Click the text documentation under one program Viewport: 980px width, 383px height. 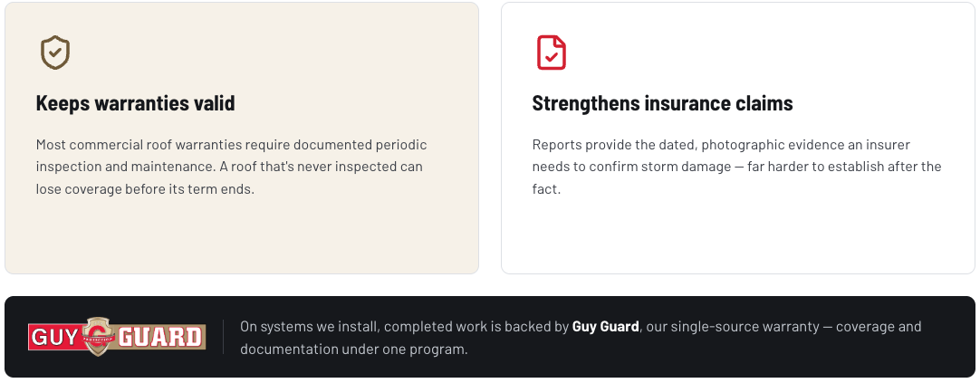pos(354,349)
